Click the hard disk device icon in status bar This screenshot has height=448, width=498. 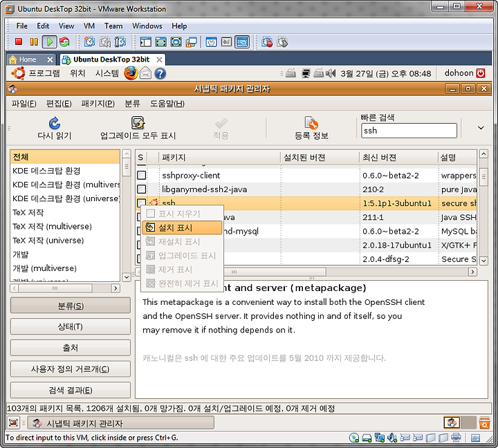tap(367, 438)
